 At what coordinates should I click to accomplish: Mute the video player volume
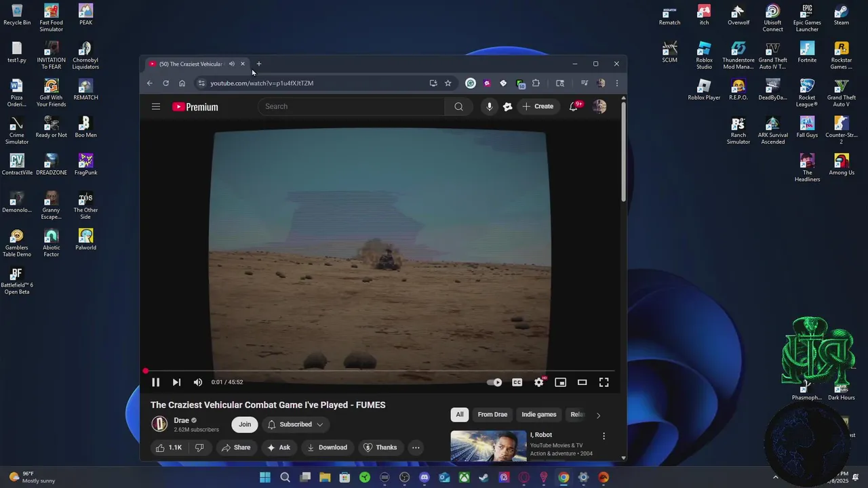click(x=198, y=382)
